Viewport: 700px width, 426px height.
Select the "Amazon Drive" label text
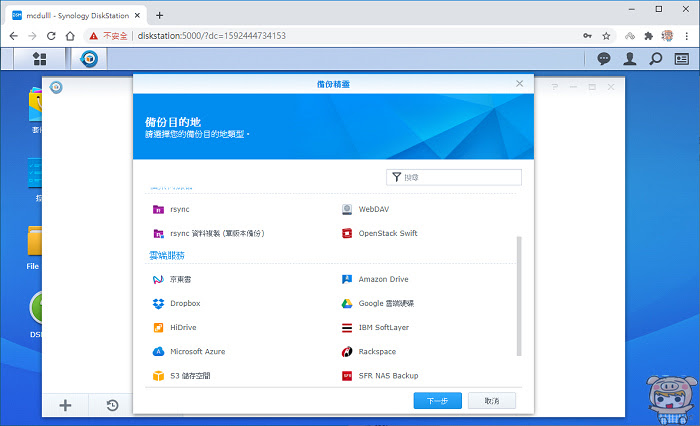[x=383, y=279]
